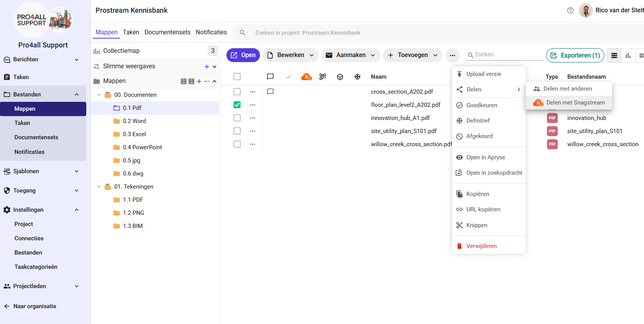644x324 pixels.
Task: Expand the Toegang sidebar section
Action: [x=77, y=191]
